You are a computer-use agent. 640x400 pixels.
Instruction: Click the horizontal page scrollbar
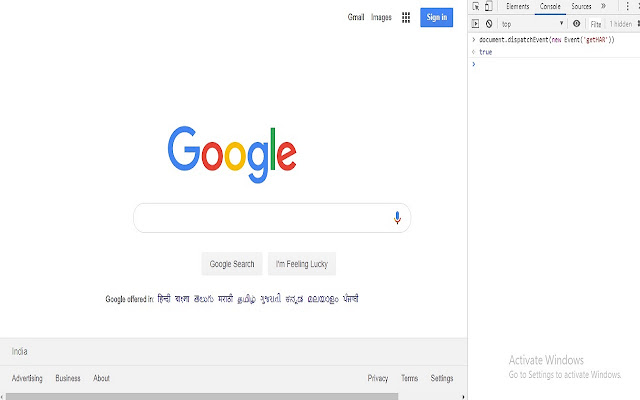[x=202, y=397]
